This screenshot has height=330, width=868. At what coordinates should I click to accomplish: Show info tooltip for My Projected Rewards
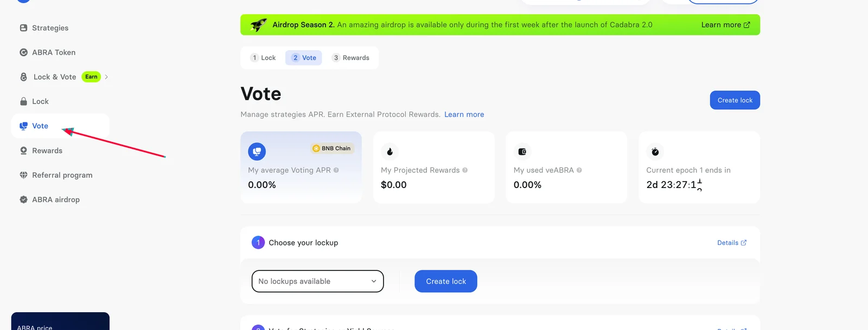(x=465, y=170)
